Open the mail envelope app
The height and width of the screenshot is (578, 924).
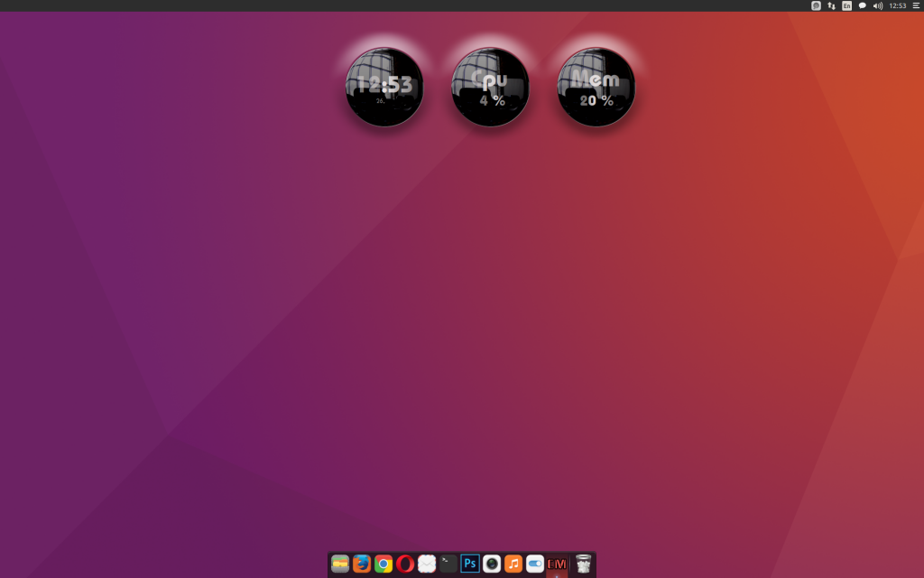pyautogui.click(x=427, y=564)
